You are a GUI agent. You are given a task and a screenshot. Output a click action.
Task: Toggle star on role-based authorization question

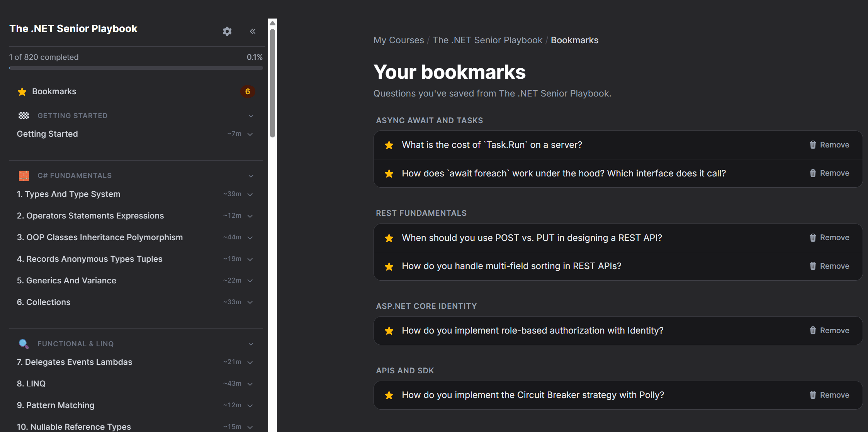[389, 331]
